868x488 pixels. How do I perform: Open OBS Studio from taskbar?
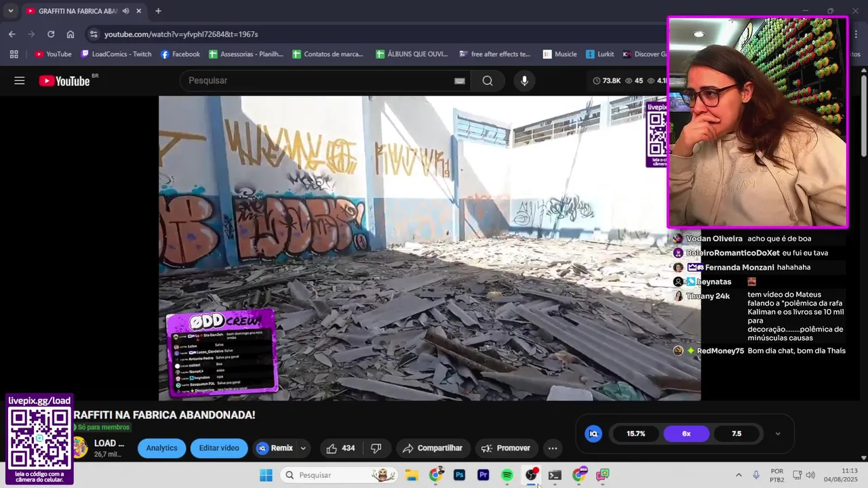tap(531, 475)
